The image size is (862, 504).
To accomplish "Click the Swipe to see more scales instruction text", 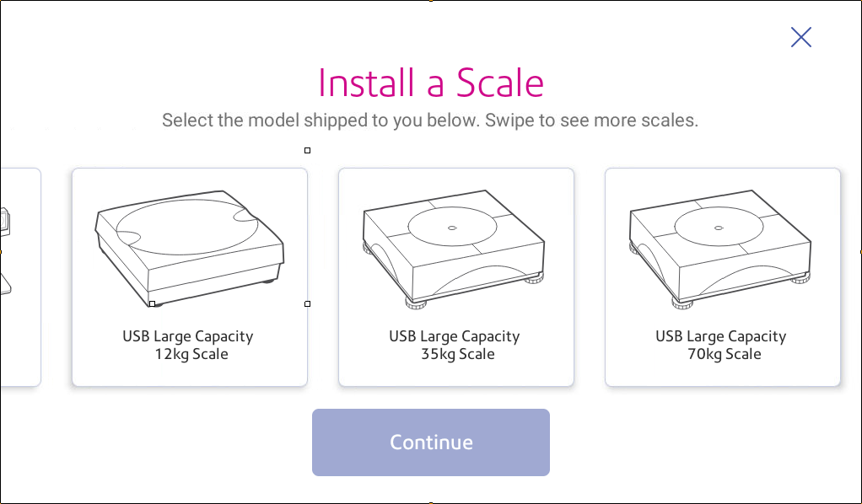I will point(591,121).
